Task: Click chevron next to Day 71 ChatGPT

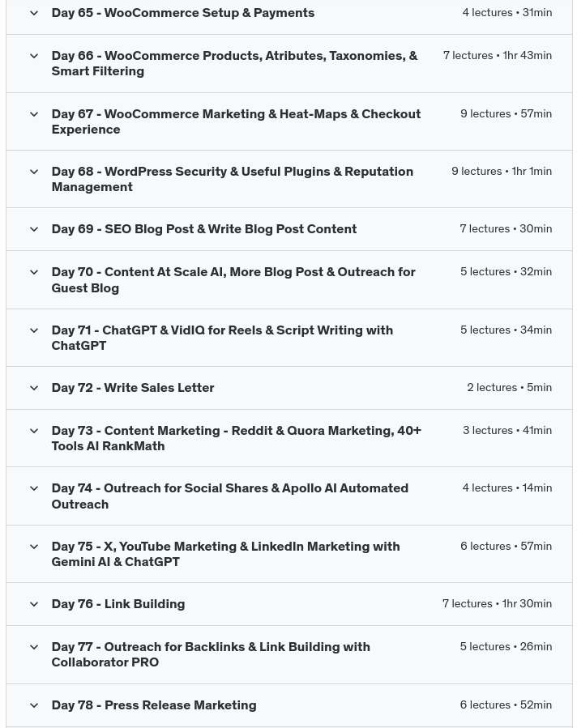Action: (34, 330)
